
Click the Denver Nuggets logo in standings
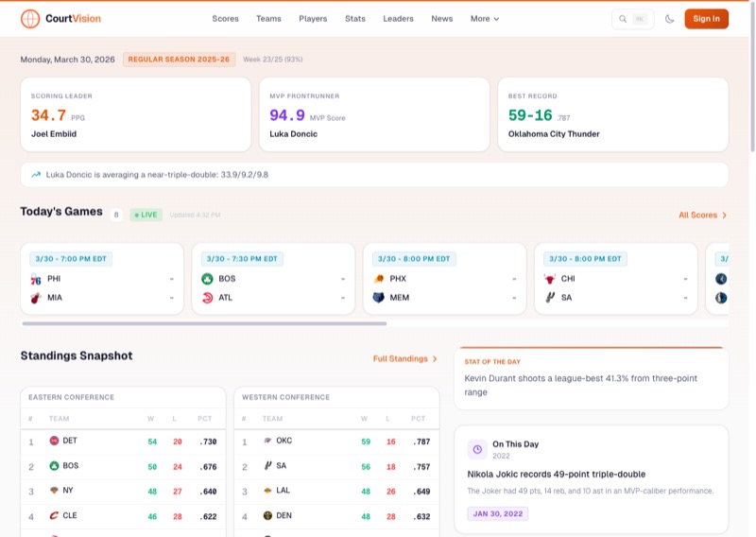(x=267, y=515)
